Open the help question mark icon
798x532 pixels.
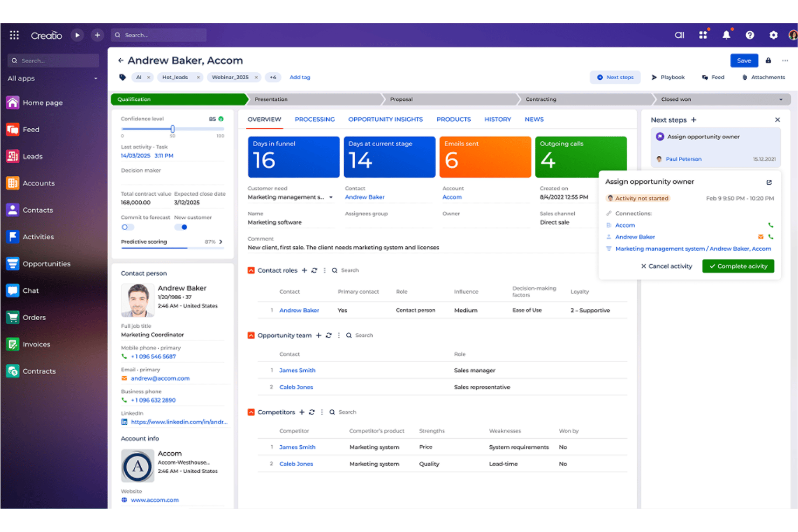749,35
